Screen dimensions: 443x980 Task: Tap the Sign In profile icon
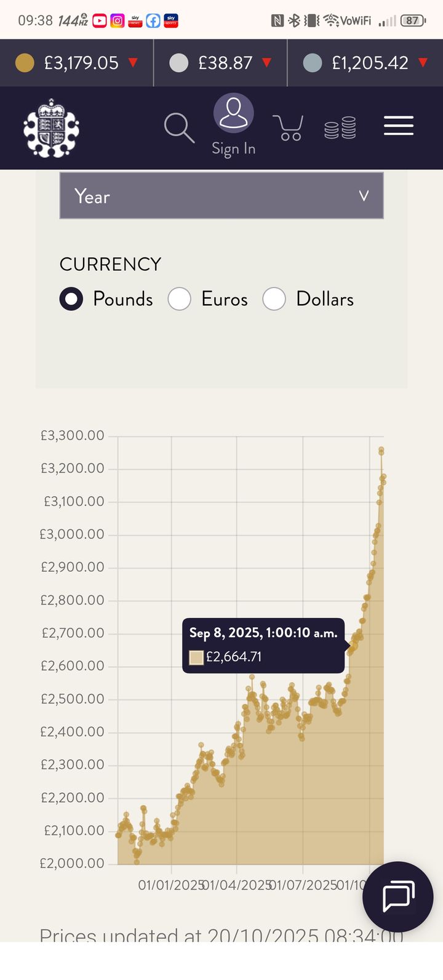(x=234, y=113)
